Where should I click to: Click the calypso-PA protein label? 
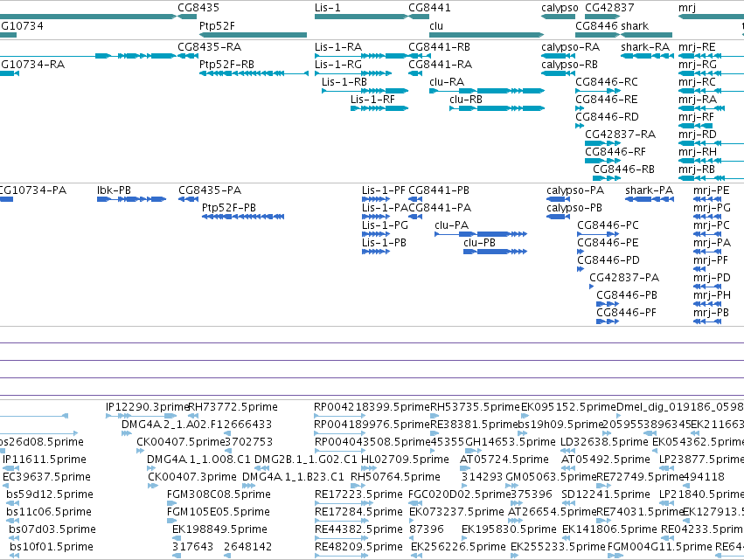(x=575, y=191)
